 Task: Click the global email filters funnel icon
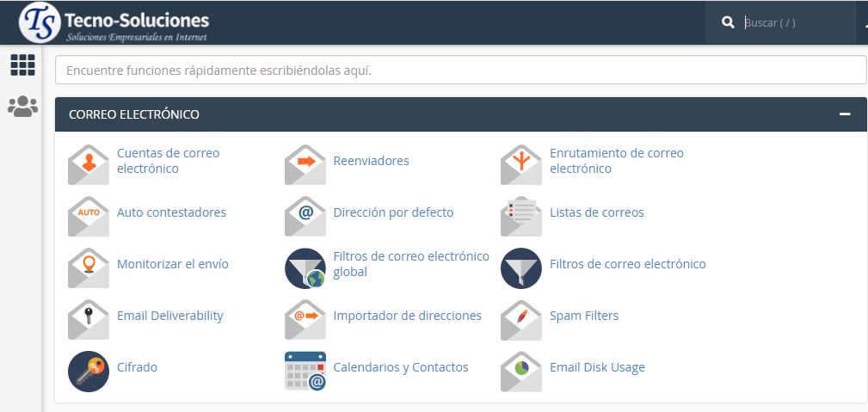[305, 268]
